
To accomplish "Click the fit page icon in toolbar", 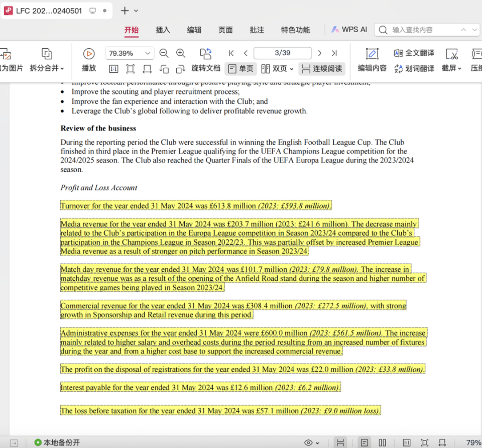I will (x=131, y=69).
